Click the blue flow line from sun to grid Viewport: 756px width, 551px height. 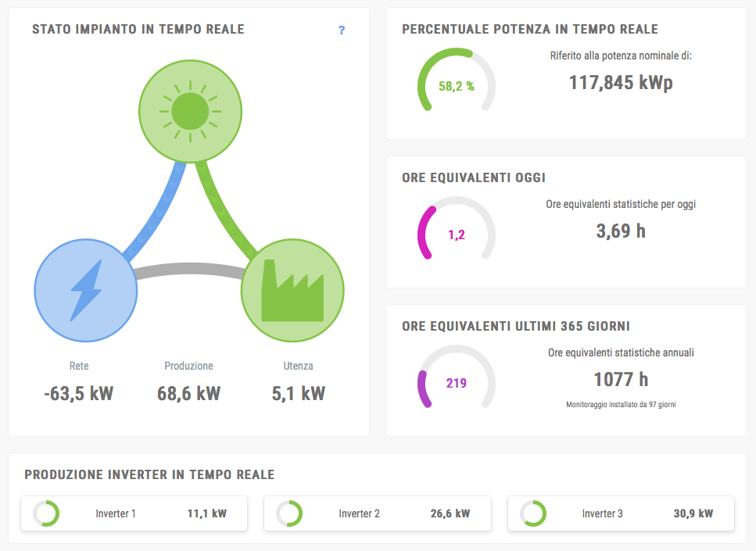[x=153, y=211]
